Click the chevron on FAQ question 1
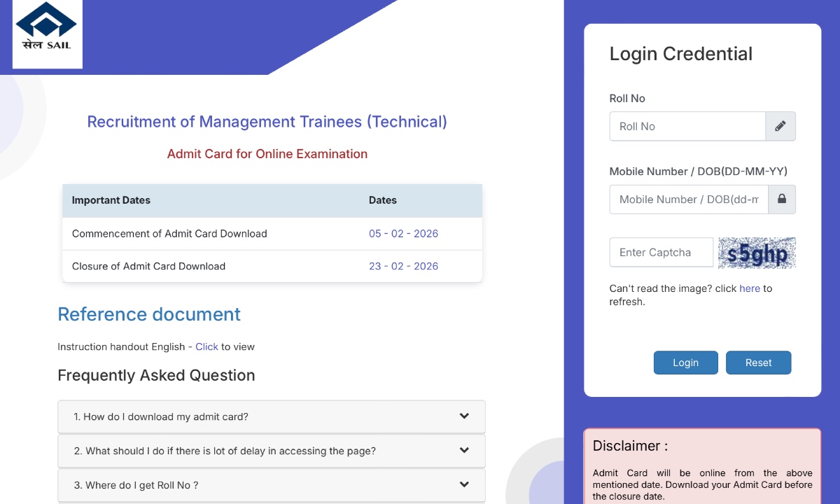 click(x=464, y=416)
